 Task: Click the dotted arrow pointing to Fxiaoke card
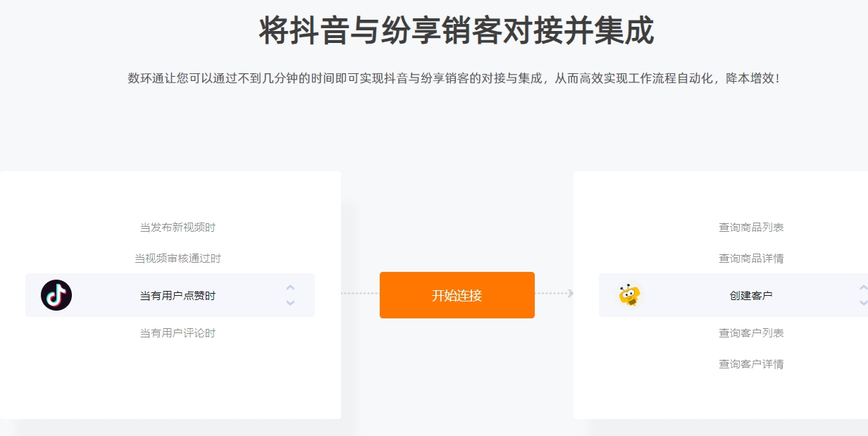554,293
